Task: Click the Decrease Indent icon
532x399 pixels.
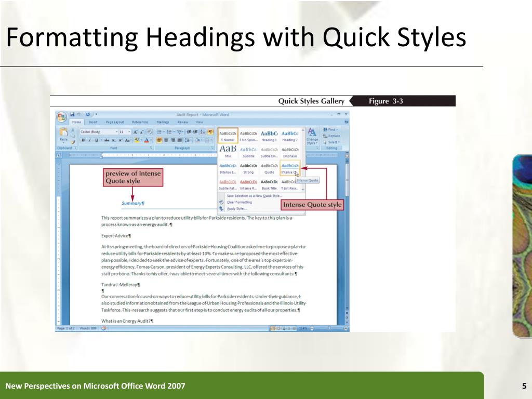Action: coord(189,132)
